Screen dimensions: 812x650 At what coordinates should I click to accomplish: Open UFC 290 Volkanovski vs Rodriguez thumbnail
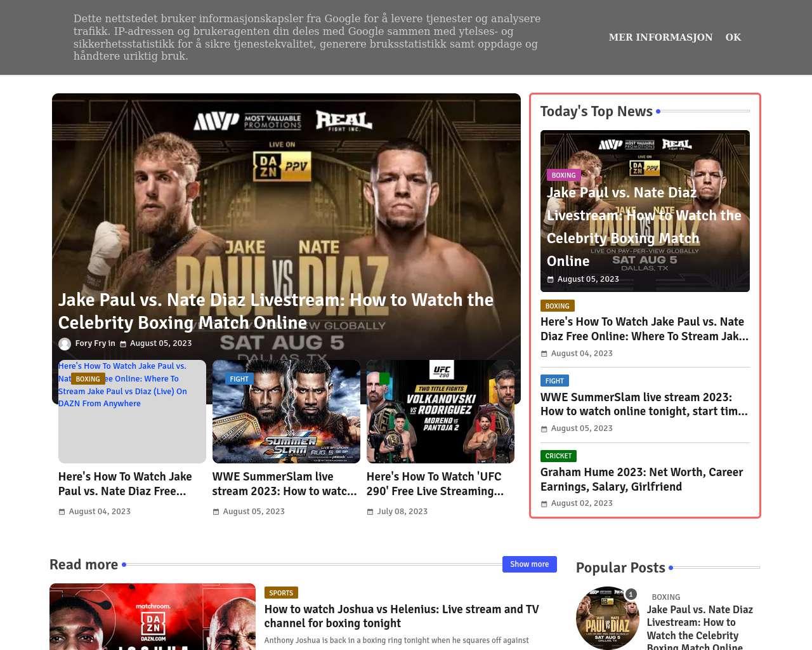tap(440, 411)
